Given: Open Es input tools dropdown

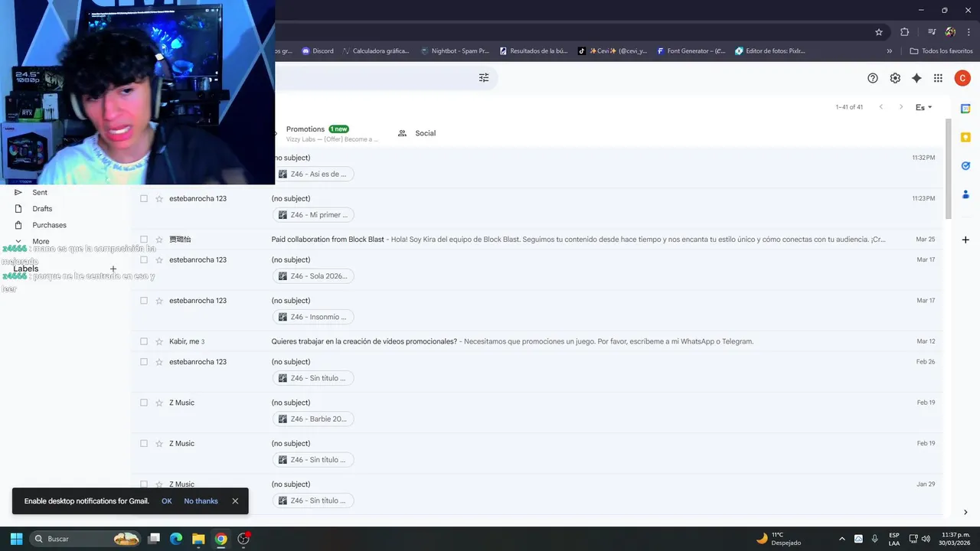Looking at the screenshot, I should pos(924,107).
